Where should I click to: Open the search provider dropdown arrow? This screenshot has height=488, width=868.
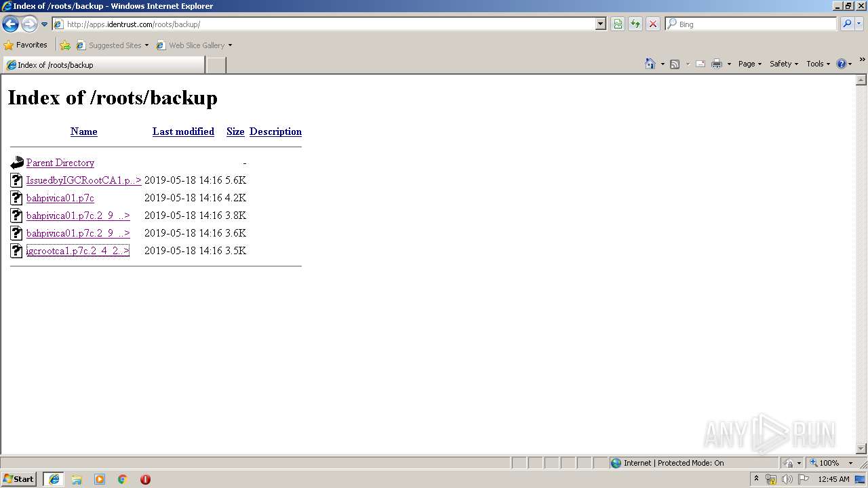tap(859, 24)
